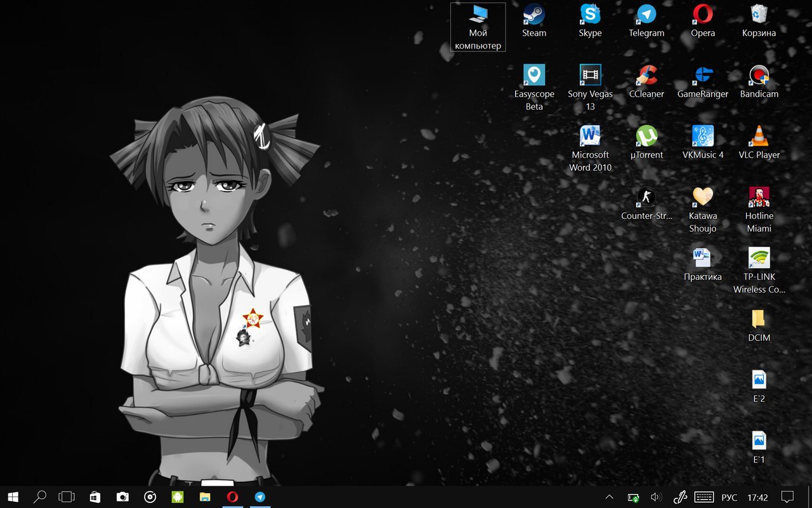Select the Практика document icon
812x508 pixels.
(x=703, y=265)
